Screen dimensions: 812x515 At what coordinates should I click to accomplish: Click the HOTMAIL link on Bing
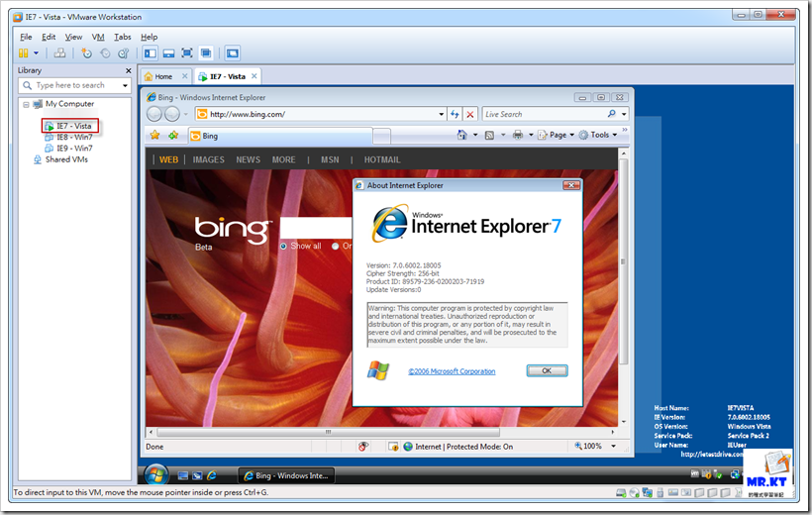point(382,159)
